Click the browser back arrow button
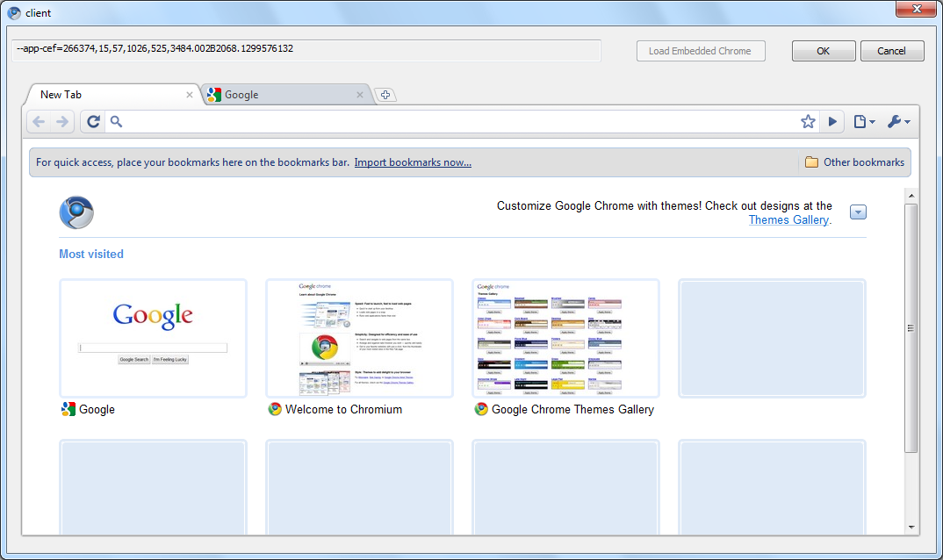 (39, 122)
